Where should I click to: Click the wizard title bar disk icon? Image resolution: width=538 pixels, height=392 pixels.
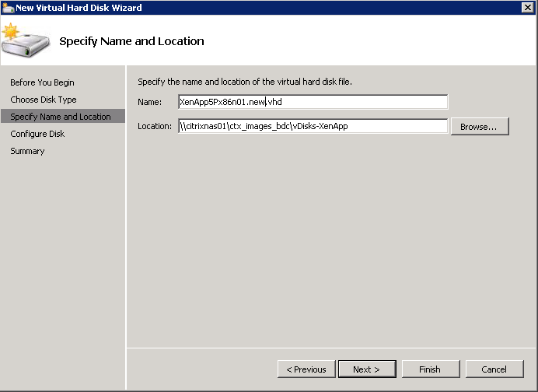click(8, 8)
